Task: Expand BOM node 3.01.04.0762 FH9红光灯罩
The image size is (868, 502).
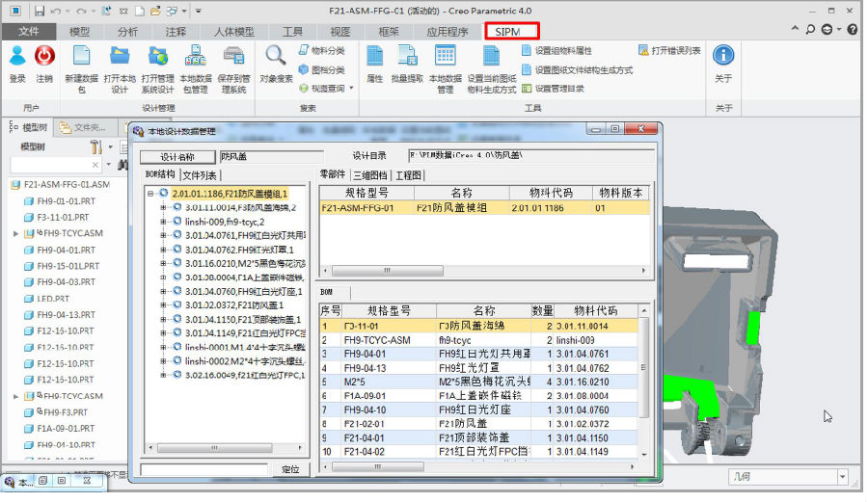Action: [x=163, y=250]
